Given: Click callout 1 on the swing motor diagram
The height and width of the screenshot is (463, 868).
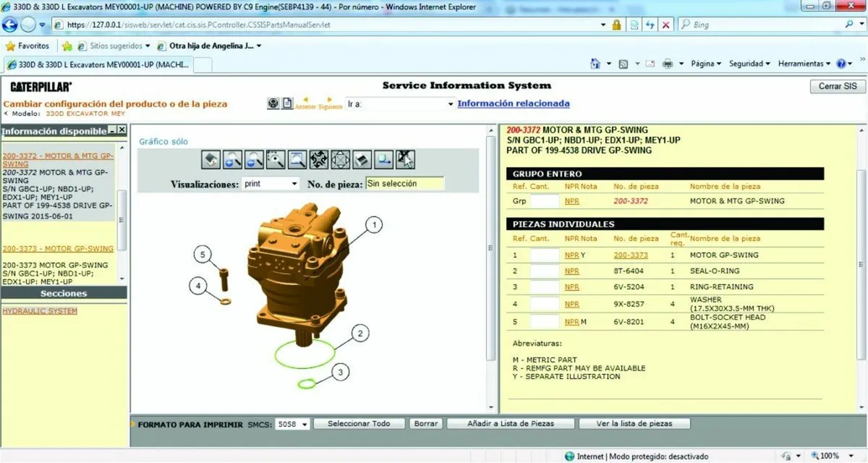Looking at the screenshot, I should [374, 225].
